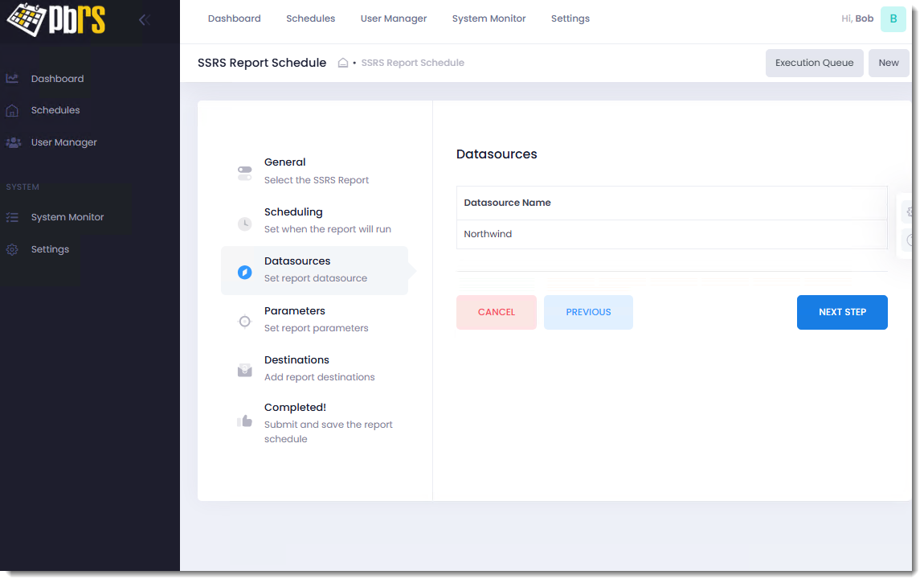Click the Dashboard chart icon in sidebar
The image size is (924, 583).
(x=12, y=79)
